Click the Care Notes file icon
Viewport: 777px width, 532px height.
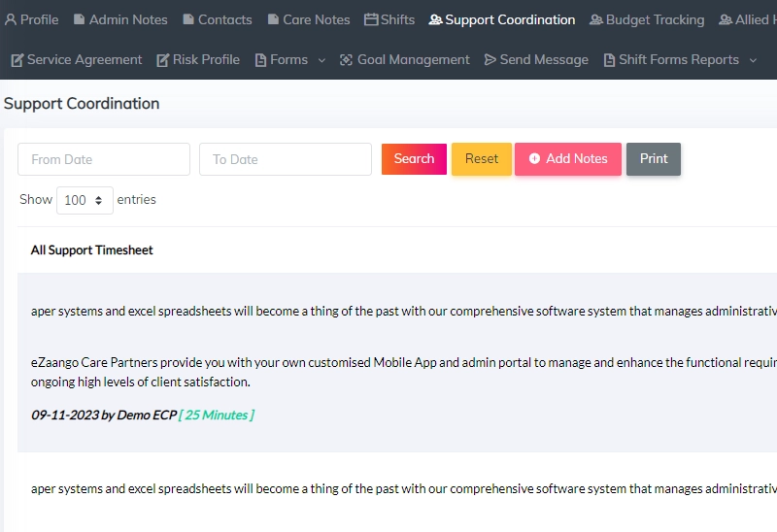click(x=273, y=19)
